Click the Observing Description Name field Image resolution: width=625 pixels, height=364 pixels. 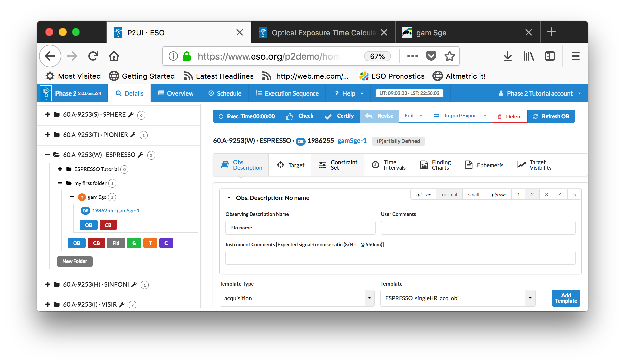(300, 228)
